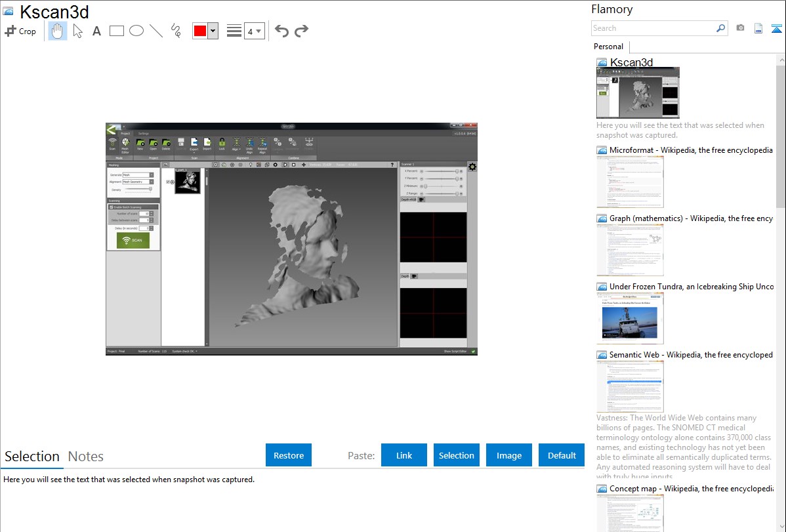Select the ellipse shape tool
Viewport: 786px width, 532px height.
coord(136,31)
